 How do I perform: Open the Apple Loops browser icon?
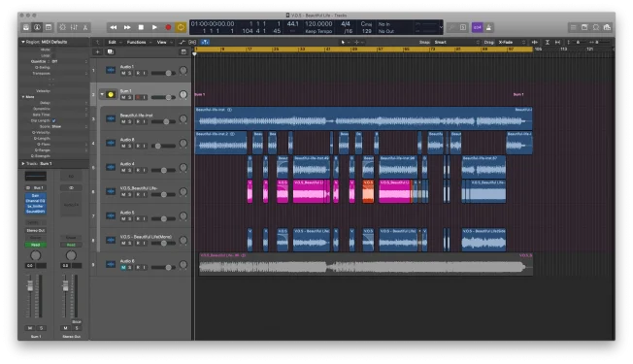pyautogui.click(x=595, y=27)
